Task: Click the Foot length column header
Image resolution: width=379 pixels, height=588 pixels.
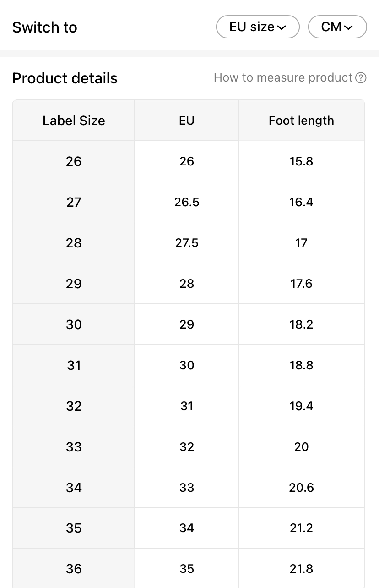Action: click(x=301, y=121)
